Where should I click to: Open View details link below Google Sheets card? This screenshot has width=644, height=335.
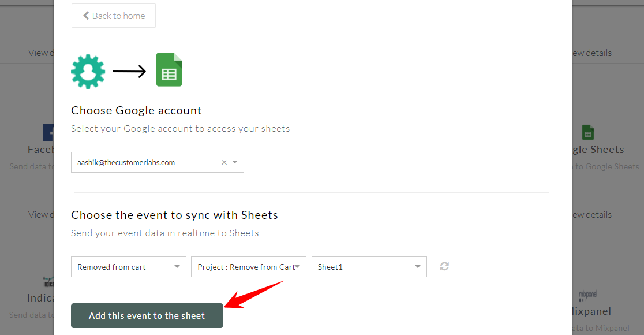click(x=592, y=214)
